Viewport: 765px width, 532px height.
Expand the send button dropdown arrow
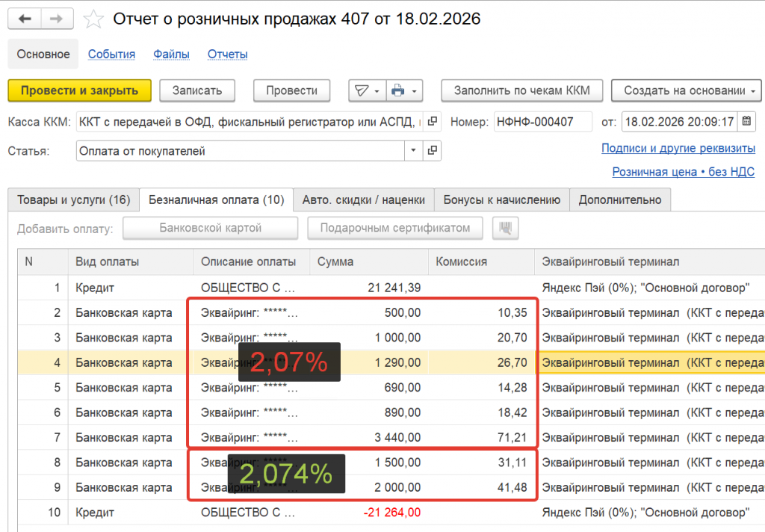point(377,91)
